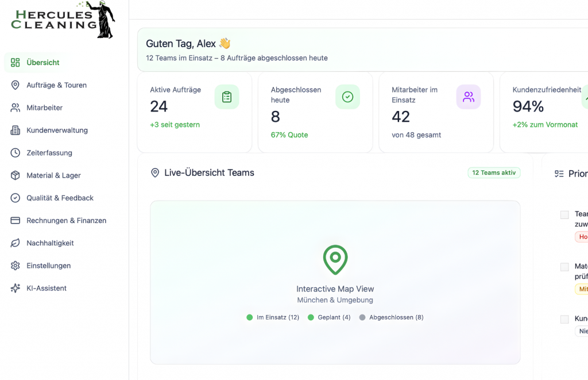Click the Hercules Cleaning logo
The image size is (588, 380).
pos(63,20)
